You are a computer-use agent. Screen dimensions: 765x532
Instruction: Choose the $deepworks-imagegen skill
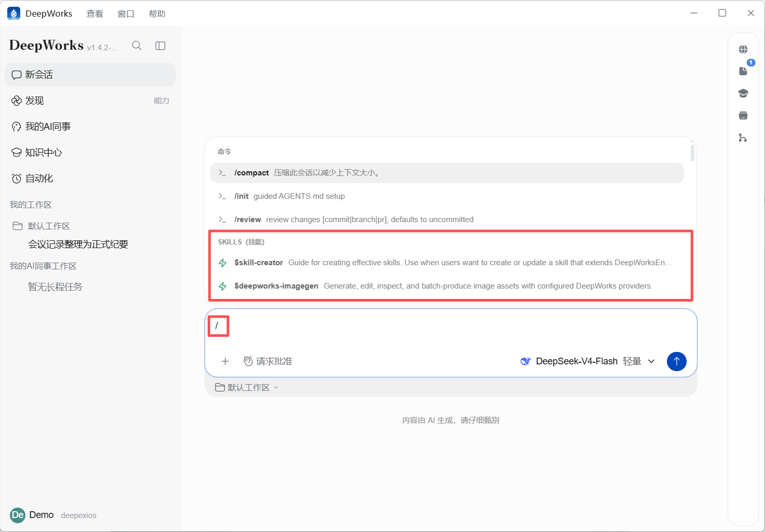(447, 286)
